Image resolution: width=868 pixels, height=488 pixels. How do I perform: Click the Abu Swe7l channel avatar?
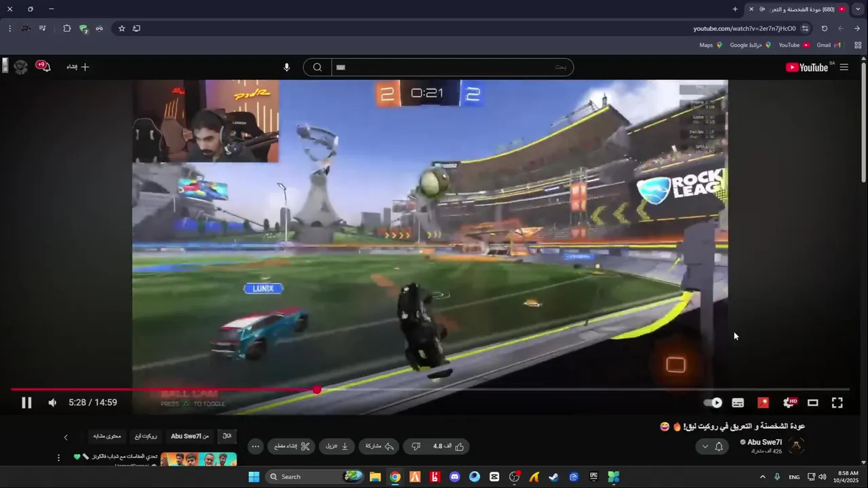[797, 446]
